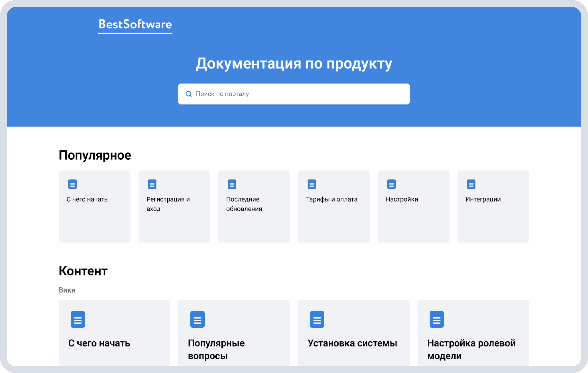Viewport: 588px width, 373px height.
Task: Open the 'Тарифы и оплата' article
Action: (x=334, y=207)
